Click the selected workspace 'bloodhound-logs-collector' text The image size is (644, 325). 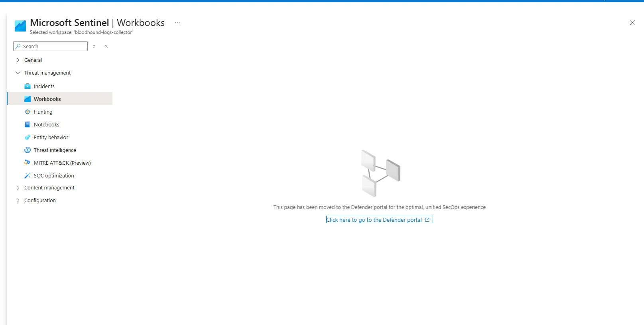pos(81,32)
